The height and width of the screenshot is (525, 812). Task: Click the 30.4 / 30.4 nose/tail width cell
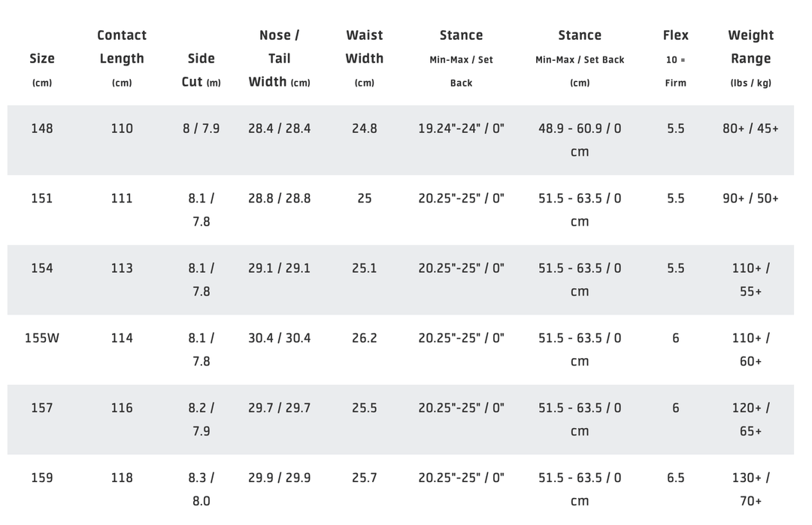[x=279, y=338]
